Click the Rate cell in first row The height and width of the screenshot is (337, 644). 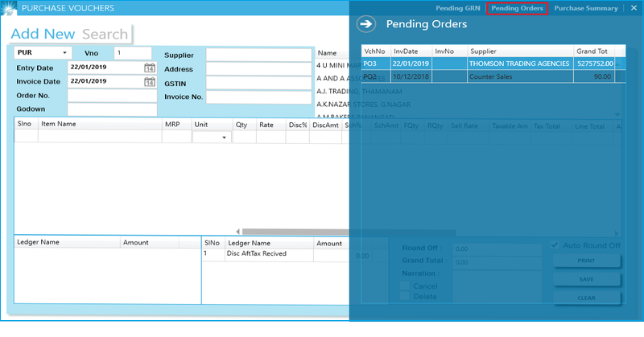tap(270, 137)
